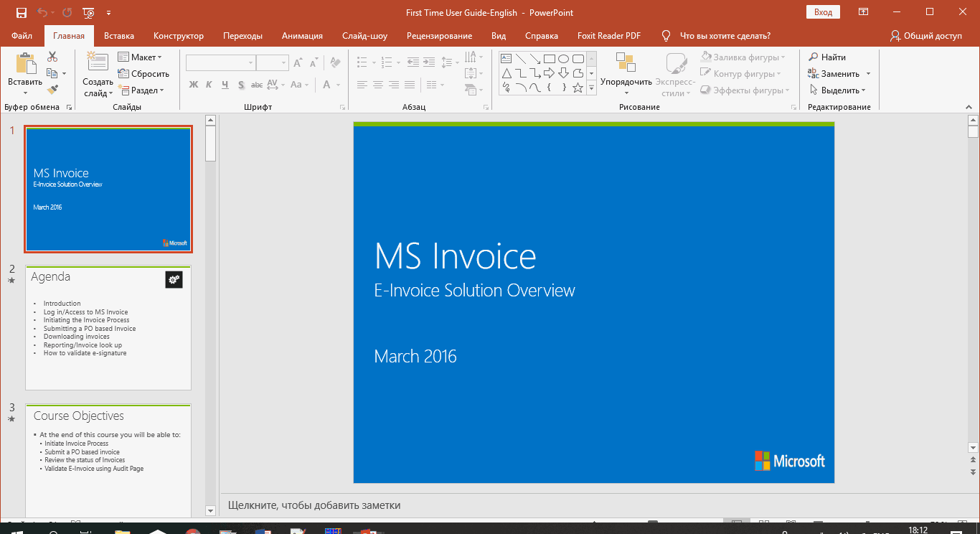Toggle center text alignment
The image size is (980, 534).
tap(377, 85)
